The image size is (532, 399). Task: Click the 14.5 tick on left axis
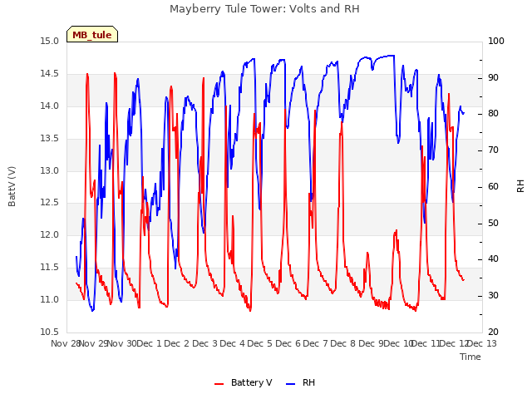pos(49,74)
